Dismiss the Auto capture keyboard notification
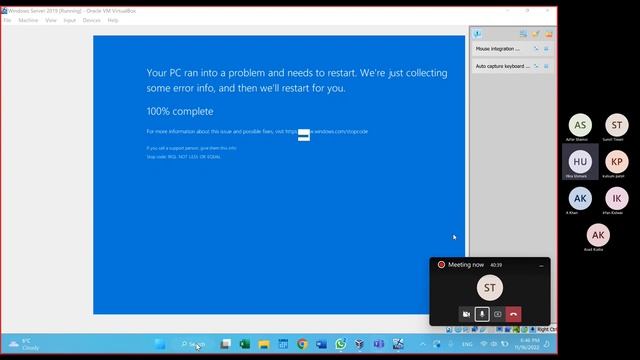The image size is (640, 360). 546,66
